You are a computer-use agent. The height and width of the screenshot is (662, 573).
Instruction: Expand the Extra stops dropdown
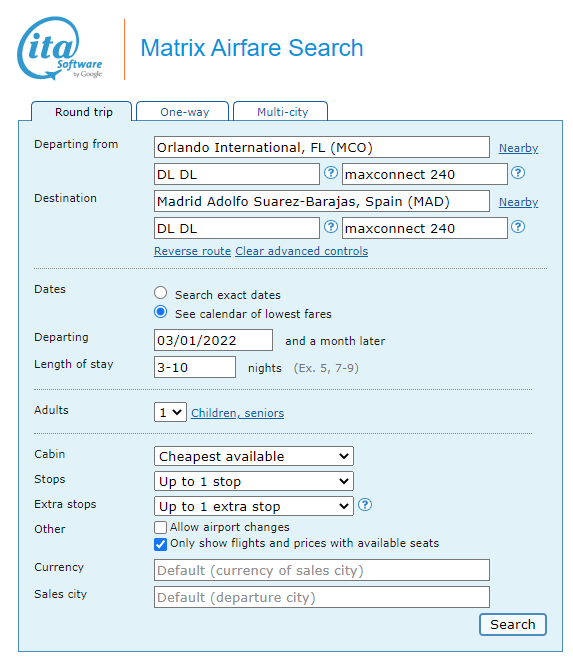coord(254,506)
